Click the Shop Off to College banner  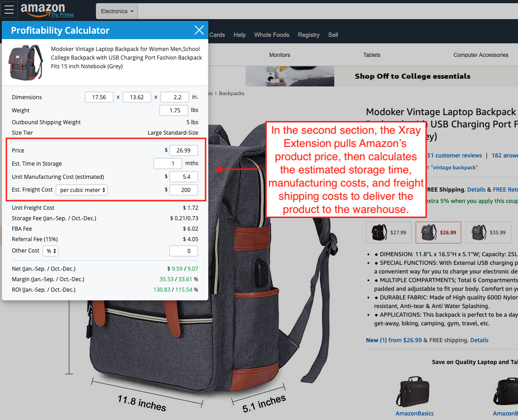pos(412,76)
